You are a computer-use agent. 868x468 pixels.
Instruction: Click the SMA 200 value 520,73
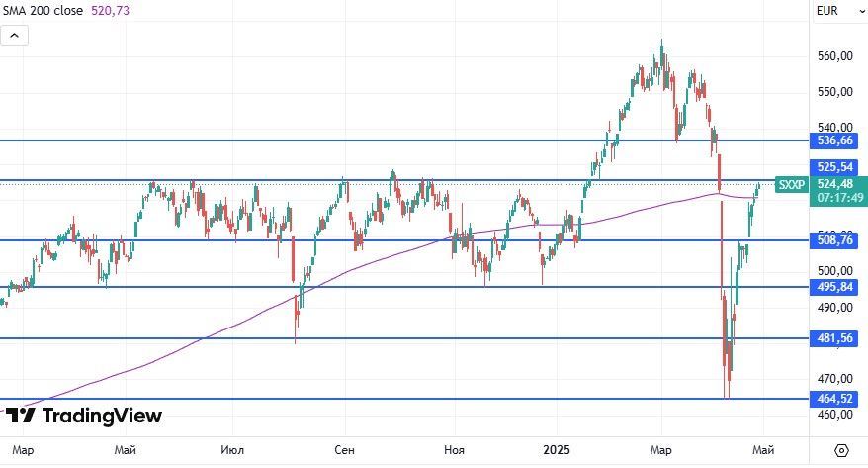click(109, 10)
